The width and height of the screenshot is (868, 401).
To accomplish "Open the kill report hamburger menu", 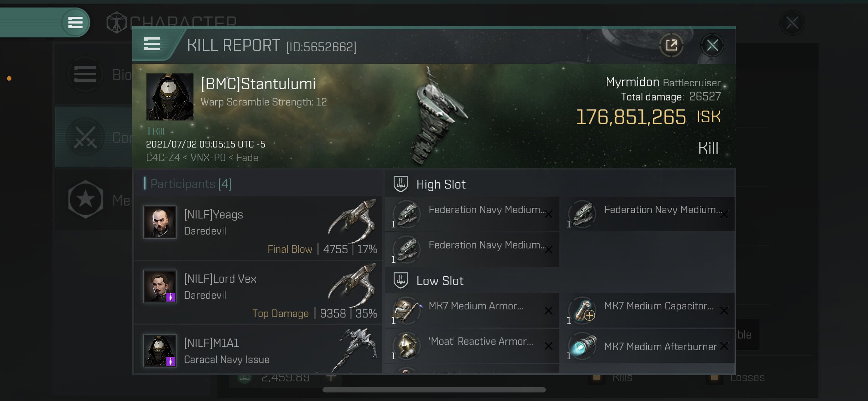I will pyautogui.click(x=152, y=44).
